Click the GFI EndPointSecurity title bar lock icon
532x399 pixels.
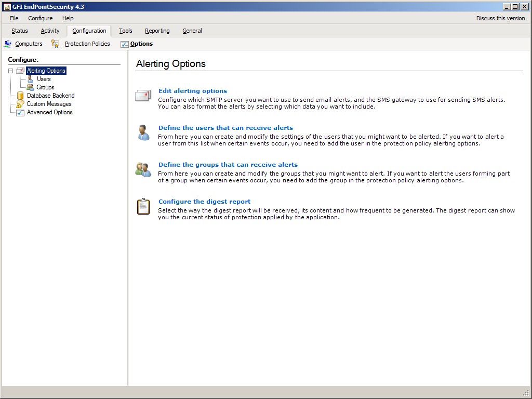pyautogui.click(x=7, y=6)
